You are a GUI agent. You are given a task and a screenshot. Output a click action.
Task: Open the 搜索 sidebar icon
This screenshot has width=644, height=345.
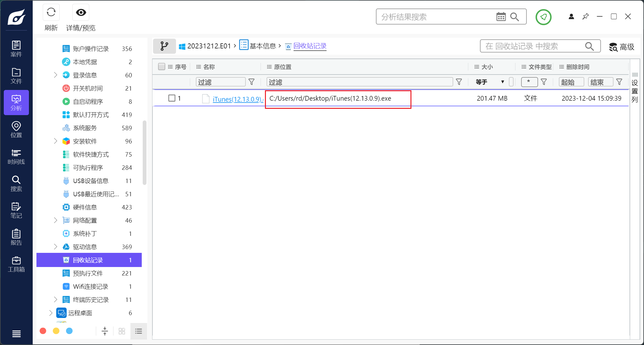click(16, 183)
